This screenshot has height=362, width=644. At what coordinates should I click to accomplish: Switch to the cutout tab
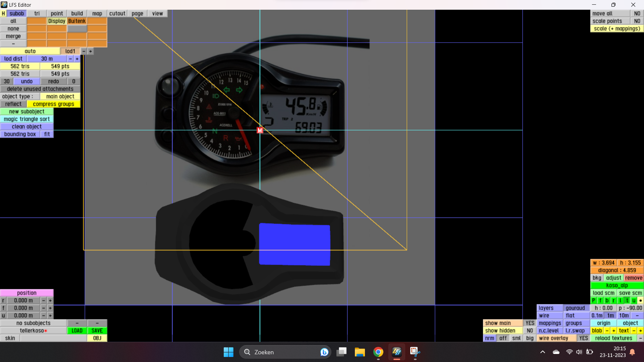117,13
